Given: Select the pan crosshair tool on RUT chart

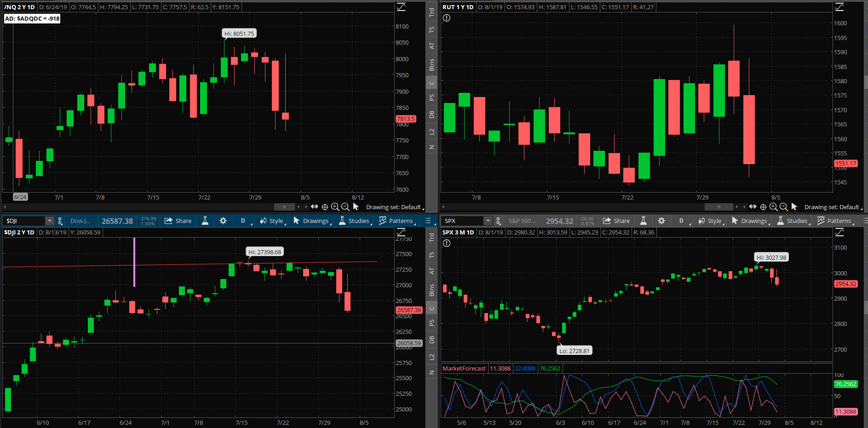Looking at the screenshot, I should 763,207.
